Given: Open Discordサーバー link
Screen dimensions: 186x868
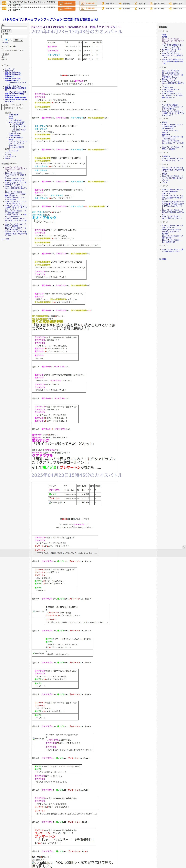Looking at the screenshot, I should (x=16, y=146).
